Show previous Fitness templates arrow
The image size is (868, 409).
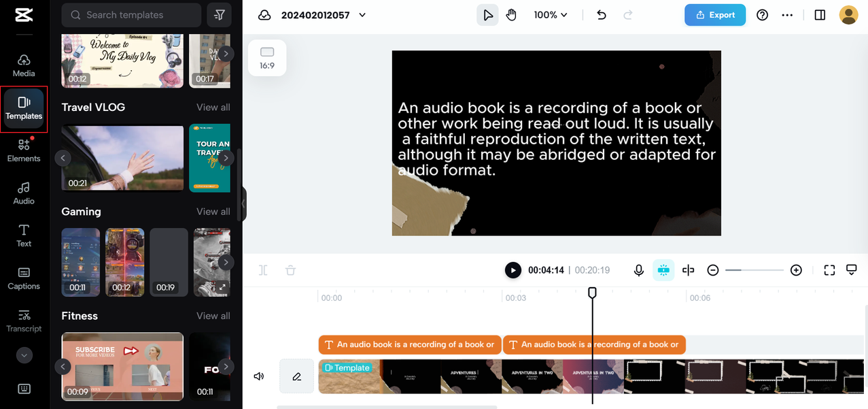[63, 367]
